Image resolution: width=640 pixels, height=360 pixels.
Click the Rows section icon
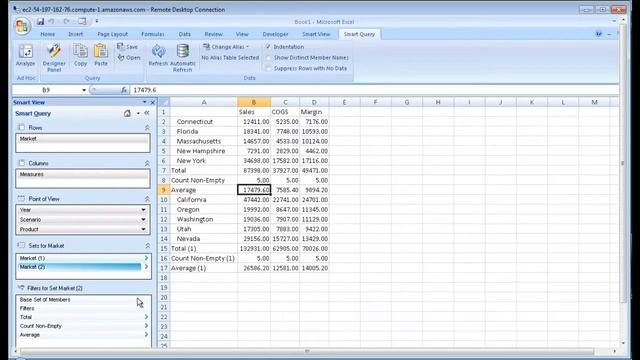point(21,128)
